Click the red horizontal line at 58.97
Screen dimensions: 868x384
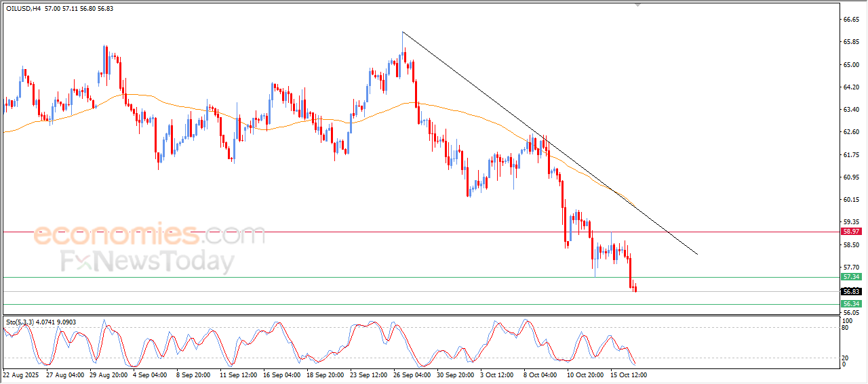(407, 232)
